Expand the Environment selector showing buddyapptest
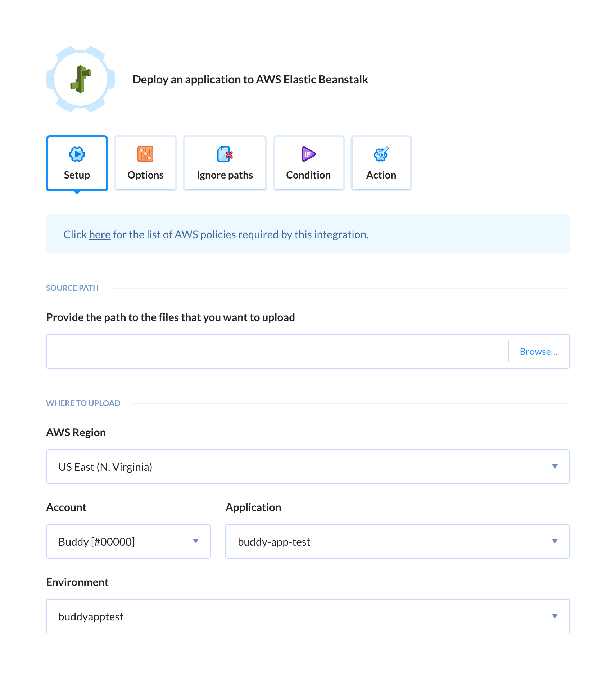Screen dimensions: 616x691 308,616
